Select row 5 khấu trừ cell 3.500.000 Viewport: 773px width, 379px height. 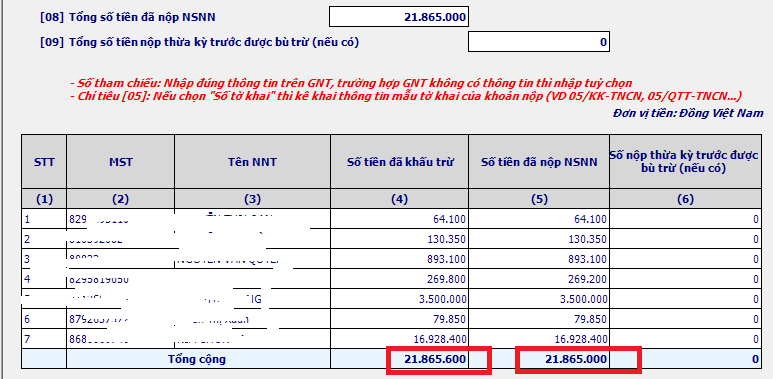coord(400,299)
